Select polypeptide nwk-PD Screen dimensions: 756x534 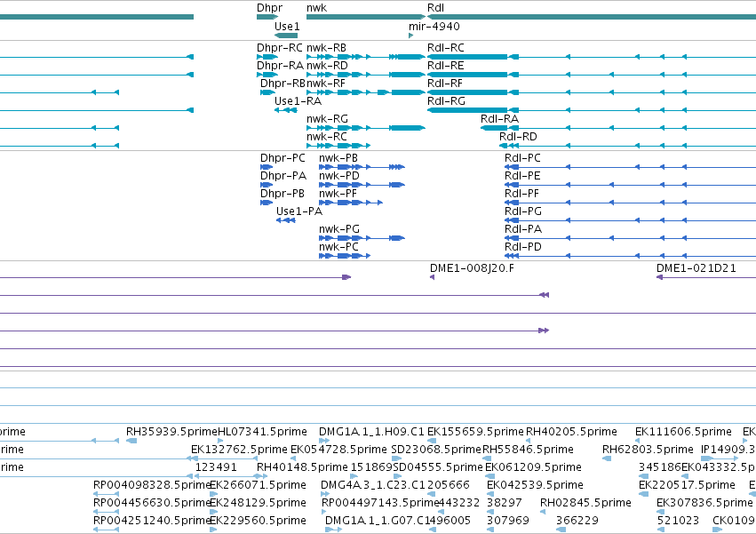click(x=339, y=176)
